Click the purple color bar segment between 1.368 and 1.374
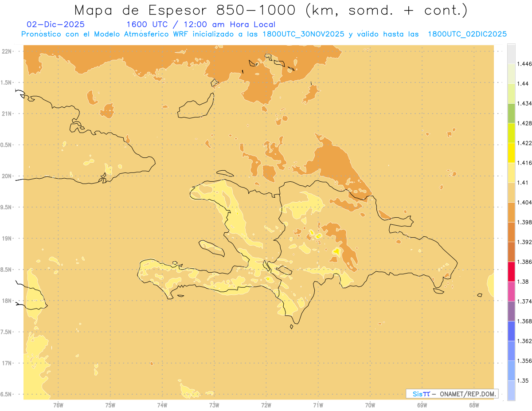Image resolution: width=532 pixels, height=411 pixels. point(511,311)
